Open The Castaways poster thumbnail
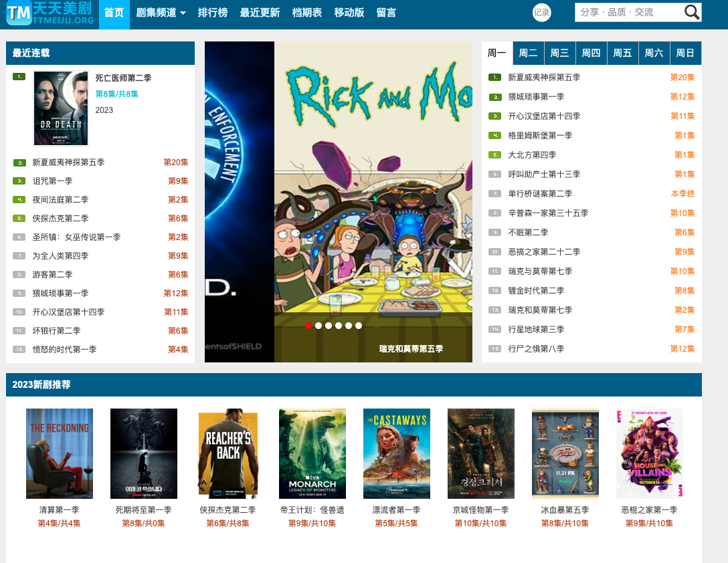Image resolution: width=728 pixels, height=563 pixels. click(397, 453)
